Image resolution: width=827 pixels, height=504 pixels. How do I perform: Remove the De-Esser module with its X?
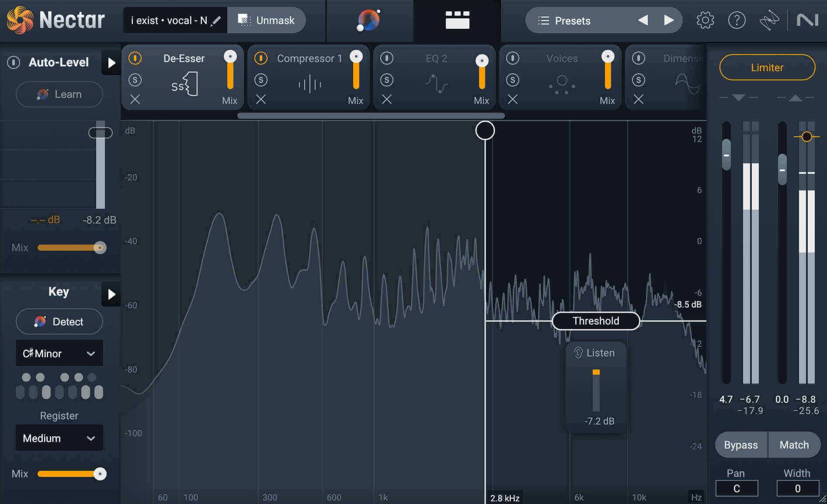click(x=135, y=100)
